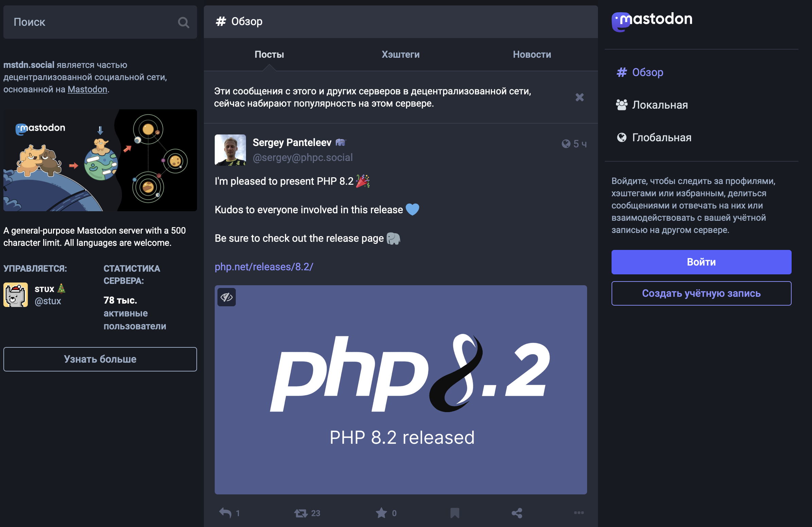Open Sergey Panteleev's avatar profile
The width and height of the screenshot is (812, 527).
coord(230,150)
